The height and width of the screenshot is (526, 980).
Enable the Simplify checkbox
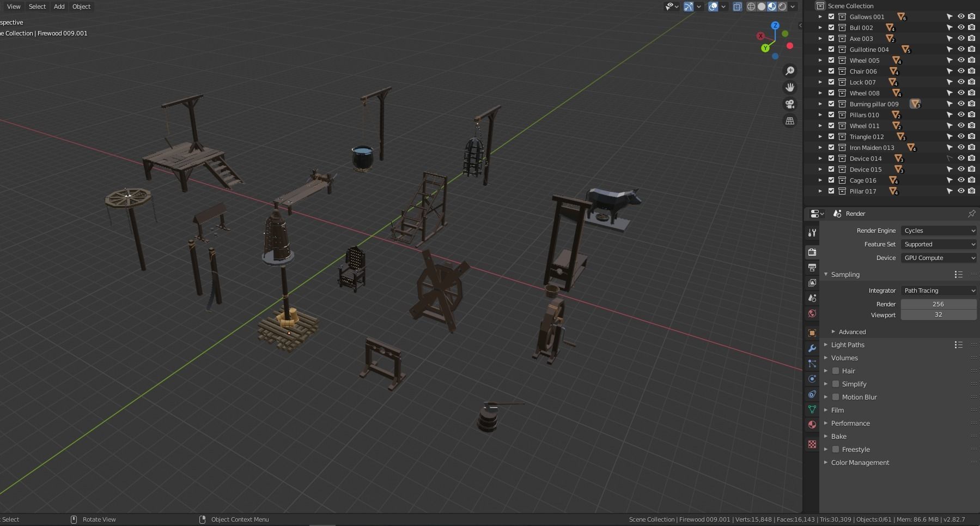click(836, 384)
